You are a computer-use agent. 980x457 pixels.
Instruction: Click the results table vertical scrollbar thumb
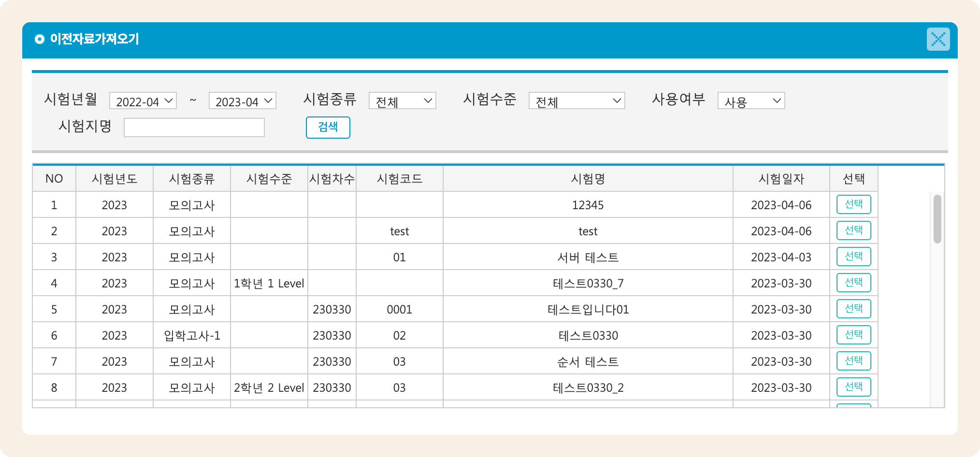pos(937,219)
